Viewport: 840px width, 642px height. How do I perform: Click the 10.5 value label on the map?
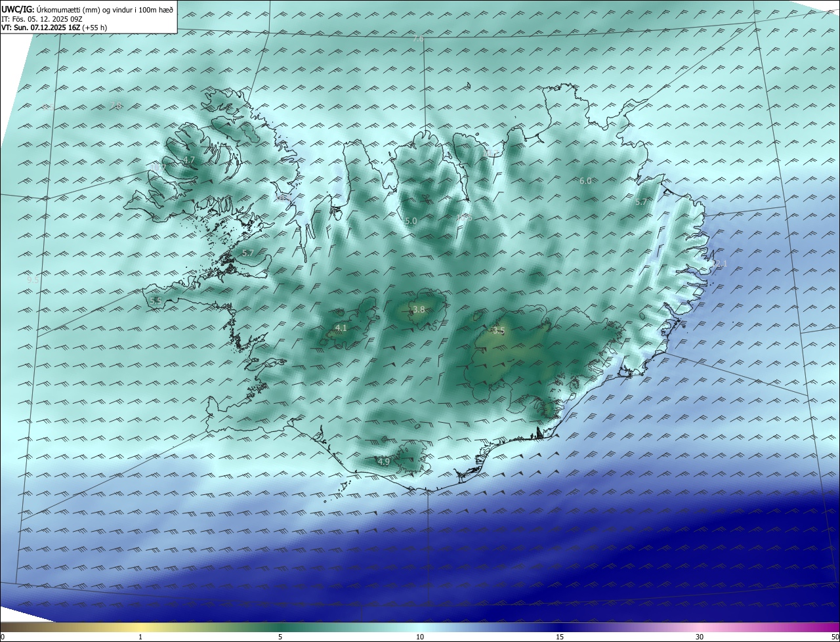pyautogui.click(x=465, y=217)
